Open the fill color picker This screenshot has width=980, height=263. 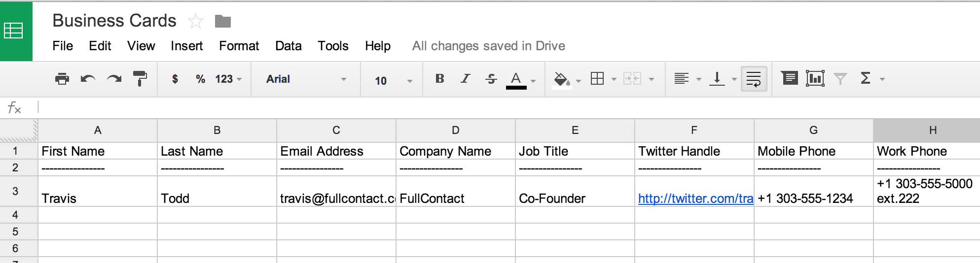pos(562,79)
